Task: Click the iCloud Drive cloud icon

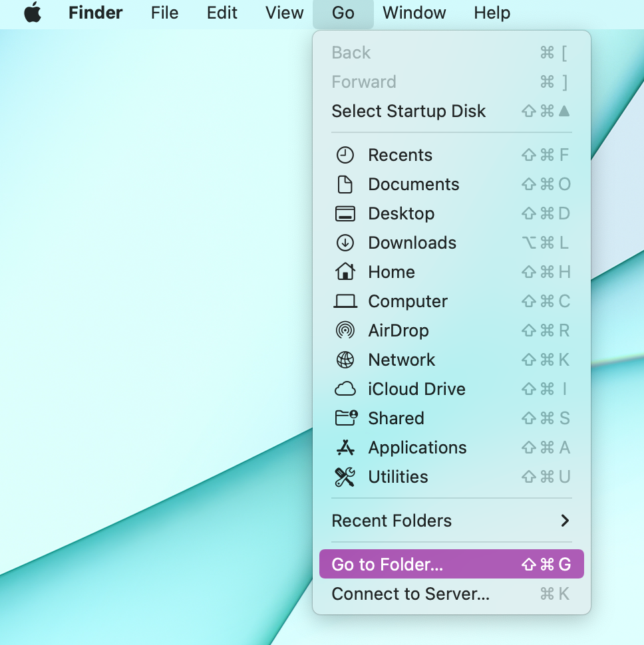Action: pyautogui.click(x=345, y=389)
